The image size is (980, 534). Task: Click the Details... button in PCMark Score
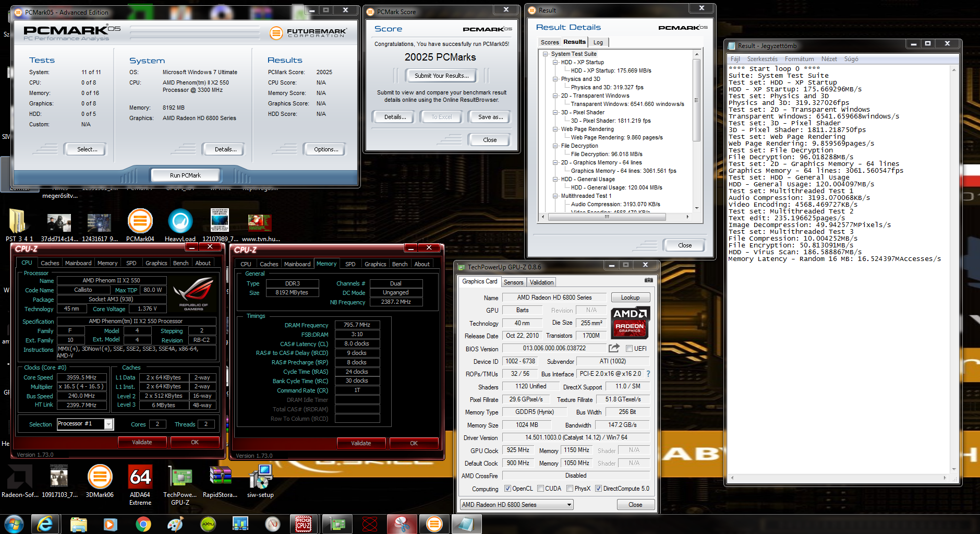point(395,117)
